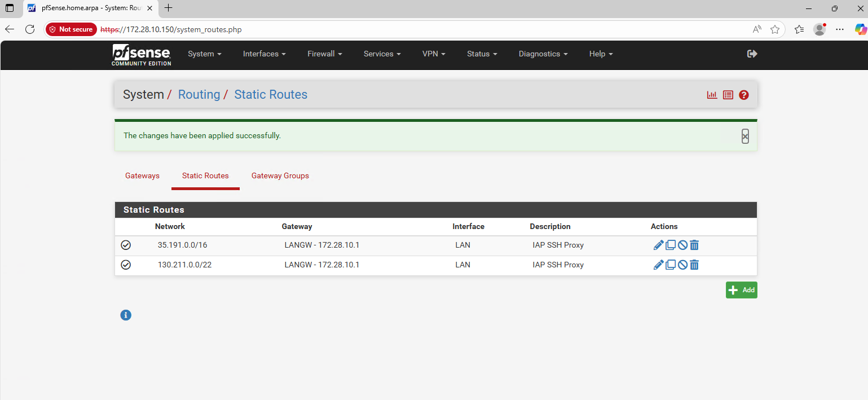Click the red help question mark icon
This screenshot has height=400, width=868.
click(744, 95)
